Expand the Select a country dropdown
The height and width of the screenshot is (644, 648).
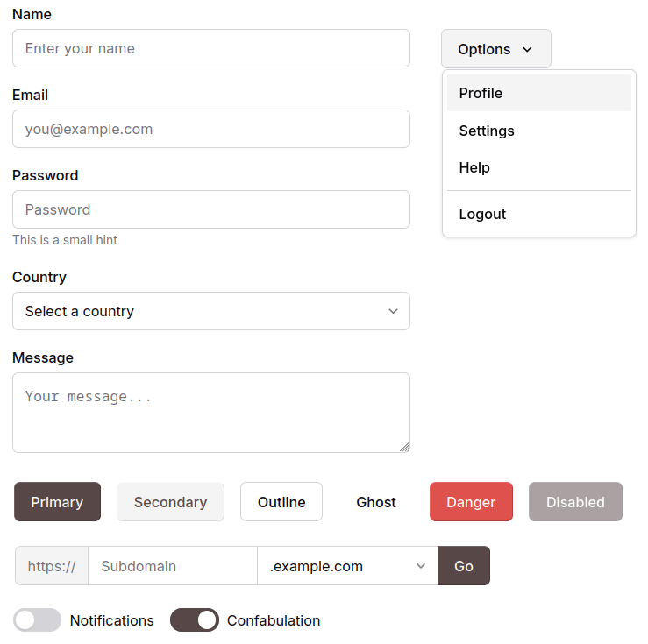[210, 311]
